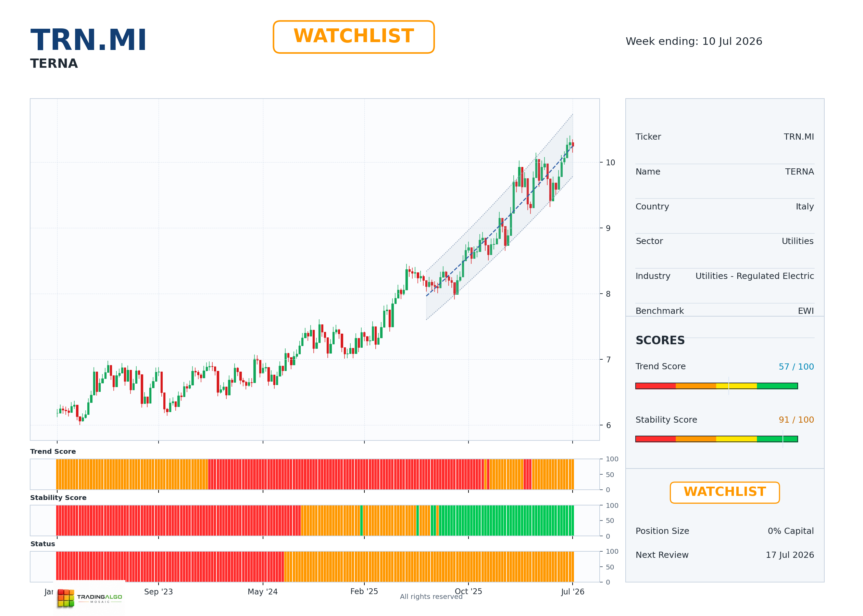Click the Status history strip label
This screenshot has height=616, width=863.
pyautogui.click(x=42, y=544)
